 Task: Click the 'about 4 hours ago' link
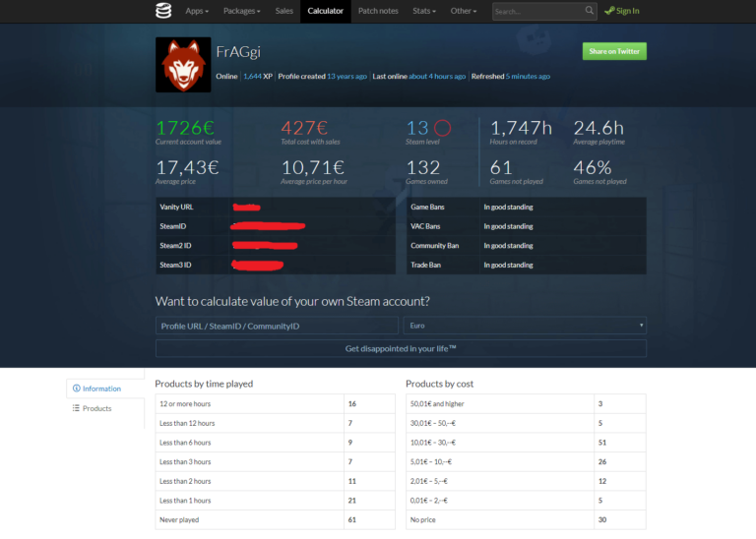437,76
